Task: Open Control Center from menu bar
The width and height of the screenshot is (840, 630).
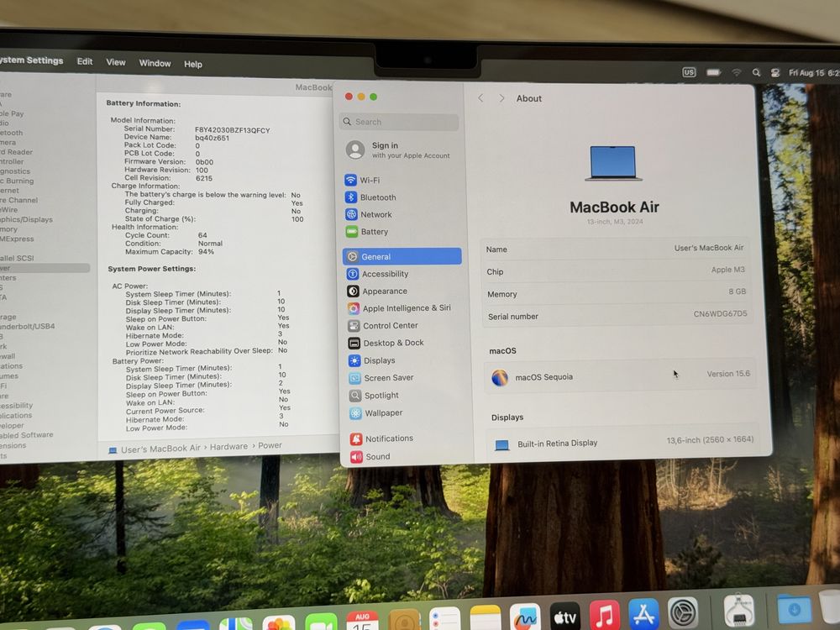Action: [774, 73]
